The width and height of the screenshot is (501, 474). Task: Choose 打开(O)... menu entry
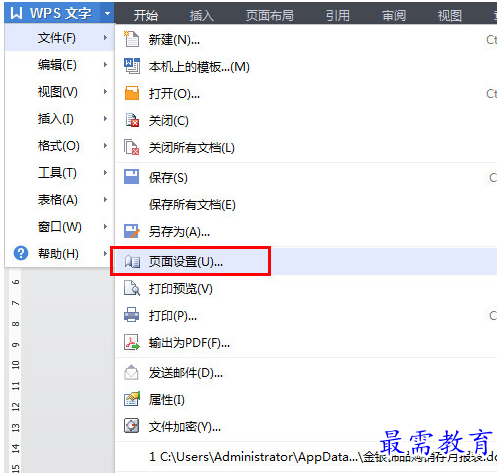point(306,93)
